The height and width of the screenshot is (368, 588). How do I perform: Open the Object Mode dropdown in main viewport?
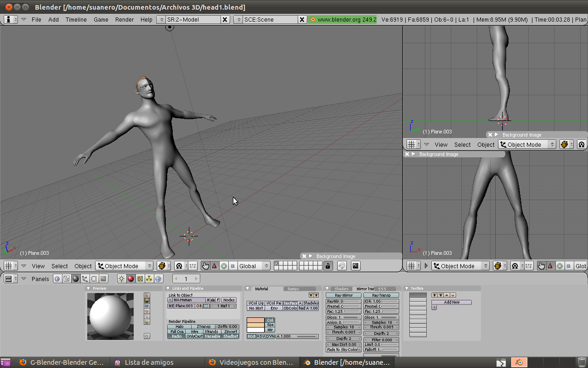tap(124, 266)
